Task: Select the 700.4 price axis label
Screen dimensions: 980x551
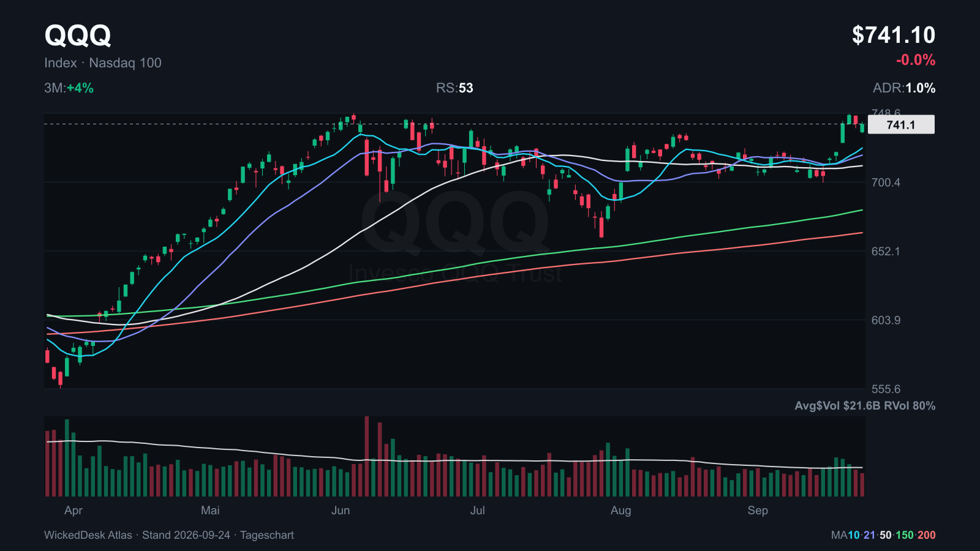Action: pos(886,182)
